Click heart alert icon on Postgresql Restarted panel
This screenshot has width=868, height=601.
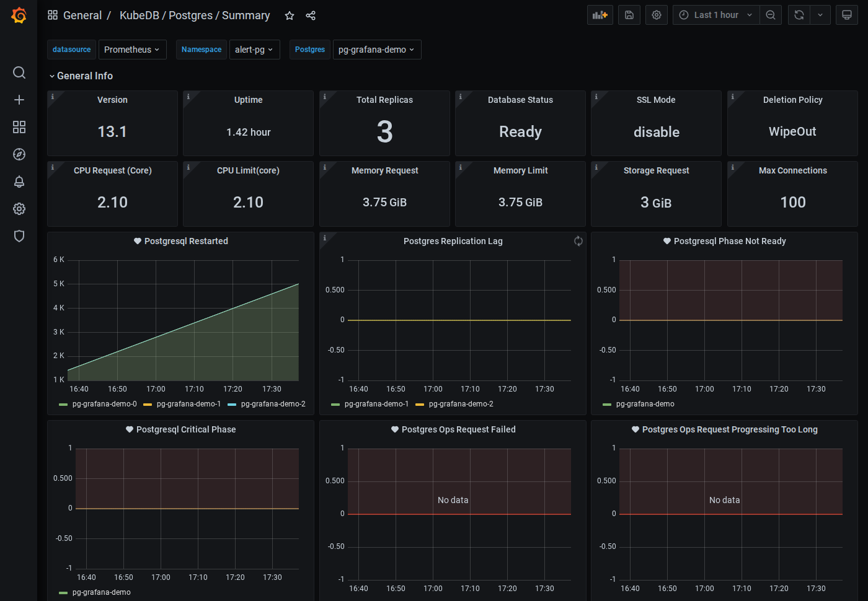pos(138,241)
